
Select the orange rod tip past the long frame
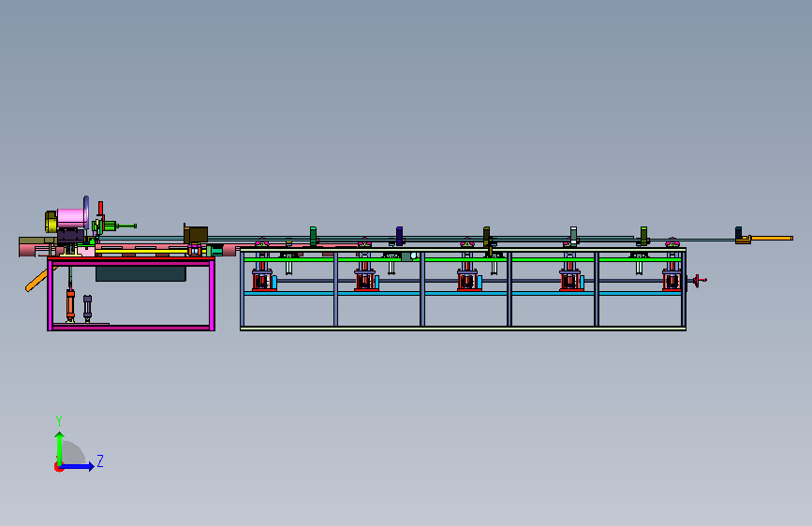click(x=772, y=238)
